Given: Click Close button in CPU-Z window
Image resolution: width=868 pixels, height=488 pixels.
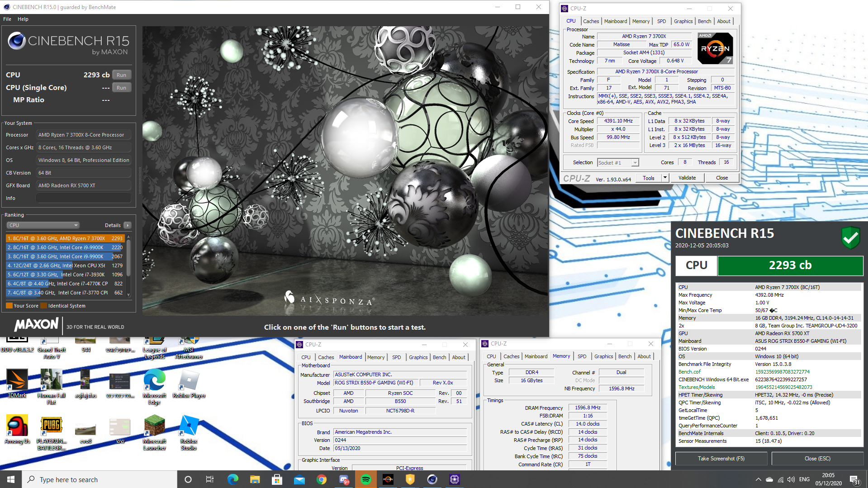Looking at the screenshot, I should [x=721, y=178].
